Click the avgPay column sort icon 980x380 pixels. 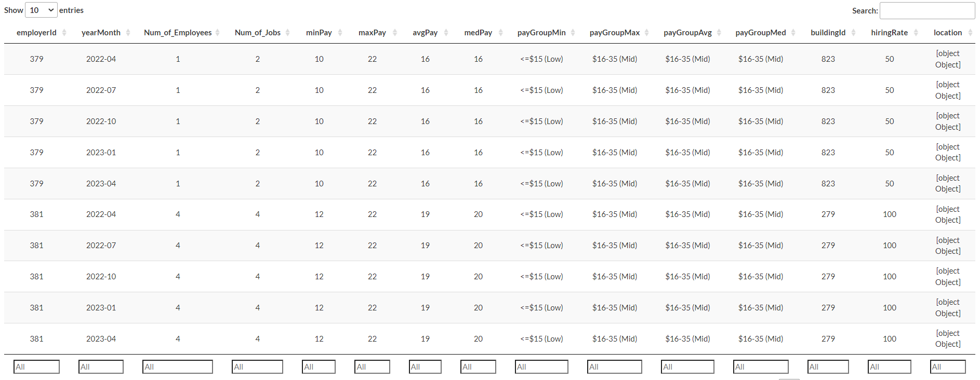click(x=446, y=33)
